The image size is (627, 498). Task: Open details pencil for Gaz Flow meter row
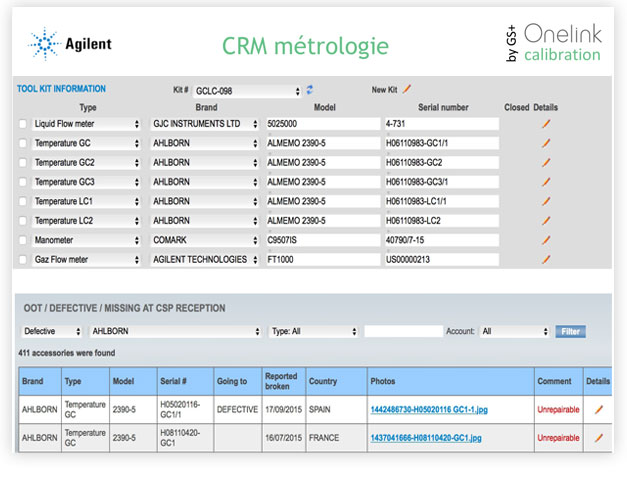coord(546,260)
